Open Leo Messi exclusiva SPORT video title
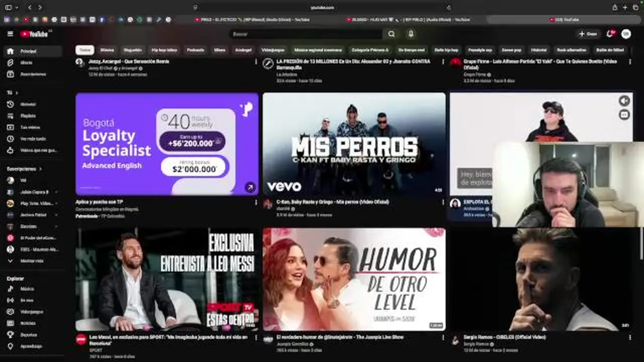644x362 pixels. click(x=169, y=340)
